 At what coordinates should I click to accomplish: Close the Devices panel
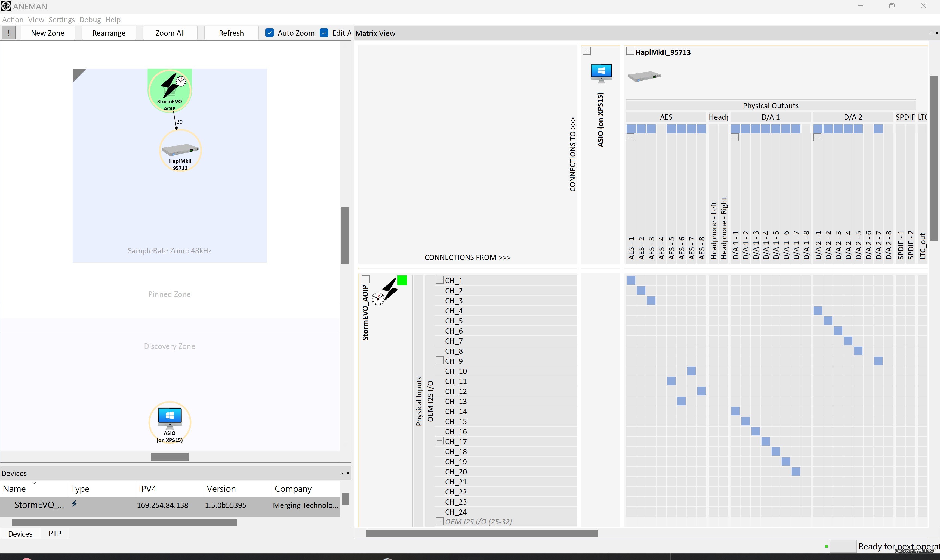click(348, 473)
